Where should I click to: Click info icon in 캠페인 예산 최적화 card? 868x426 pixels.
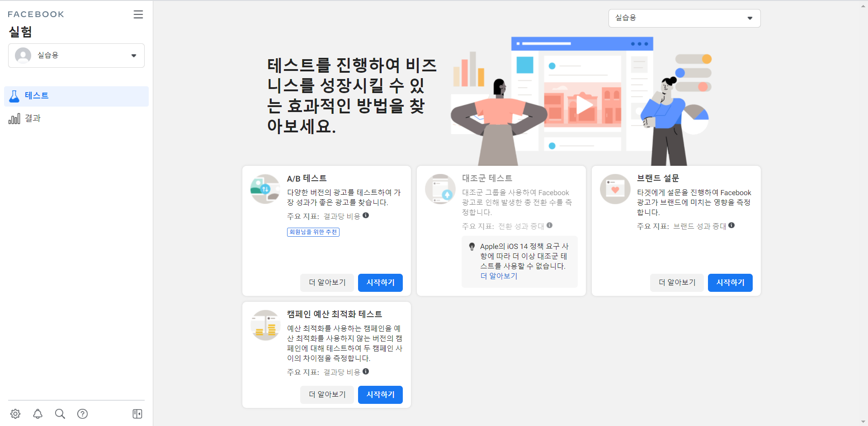click(366, 371)
